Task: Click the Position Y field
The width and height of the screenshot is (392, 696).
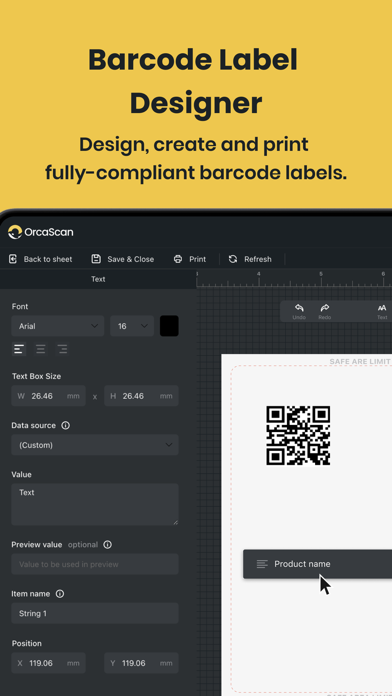Action: [x=141, y=663]
